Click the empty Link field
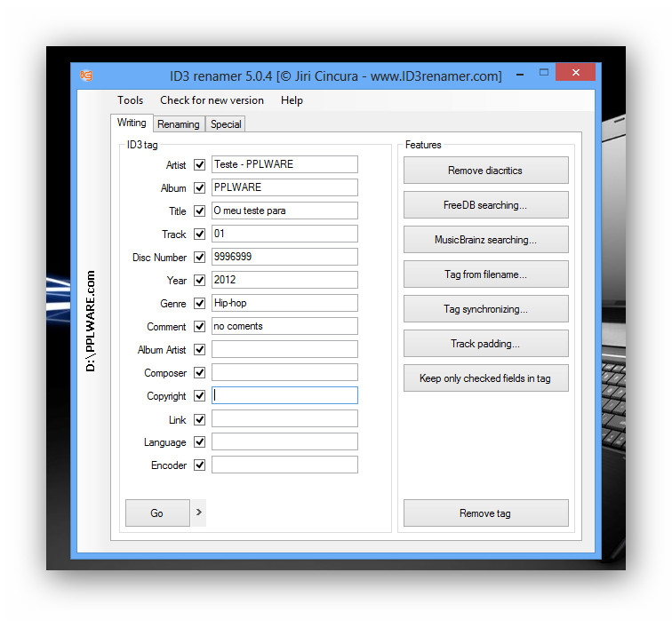This screenshot has height=628, width=672. click(284, 419)
